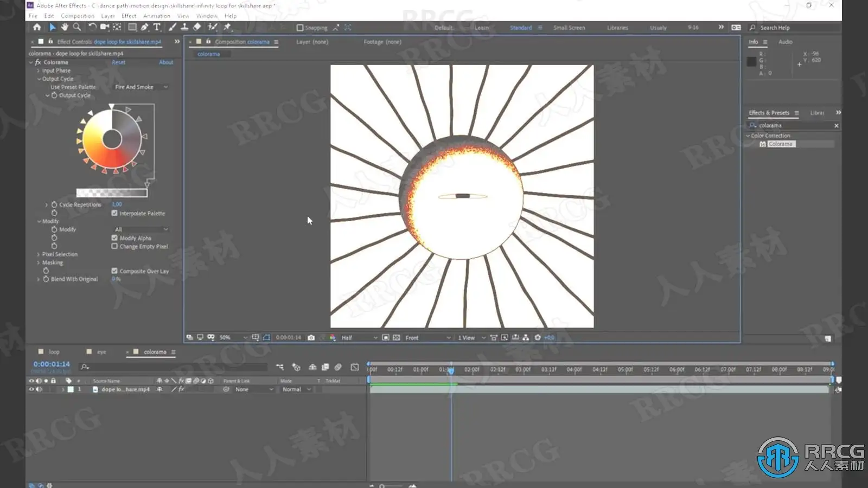Toggle the transparency grid icon
Image resolution: width=868 pixels, height=488 pixels.
tap(397, 338)
